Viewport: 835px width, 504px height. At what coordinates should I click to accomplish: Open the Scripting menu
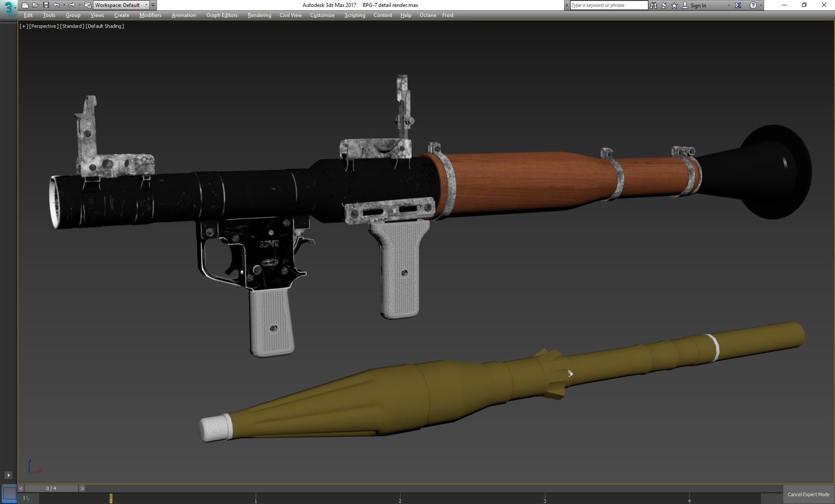pyautogui.click(x=355, y=15)
